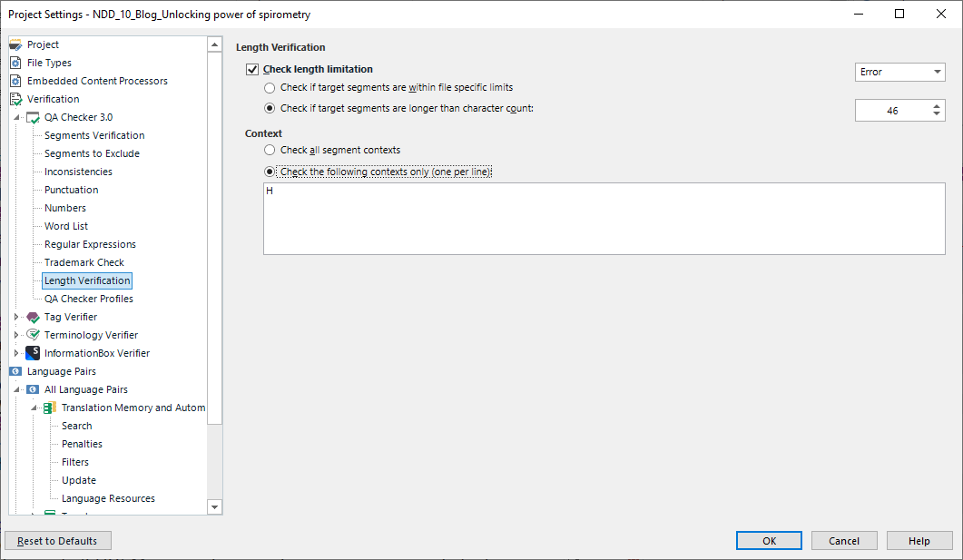963x560 pixels.
Task: Click the File Types icon
Action: coord(15,63)
